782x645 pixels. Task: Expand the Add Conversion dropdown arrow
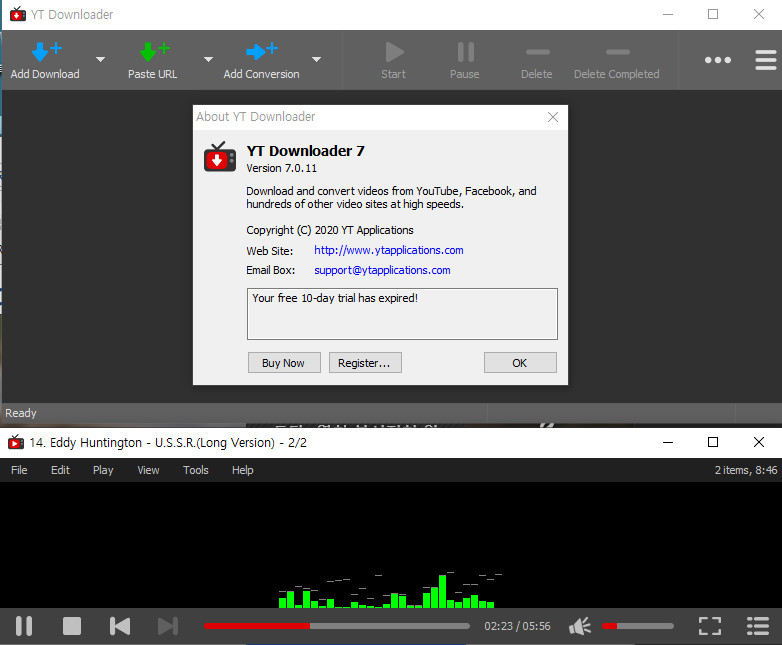click(x=316, y=59)
